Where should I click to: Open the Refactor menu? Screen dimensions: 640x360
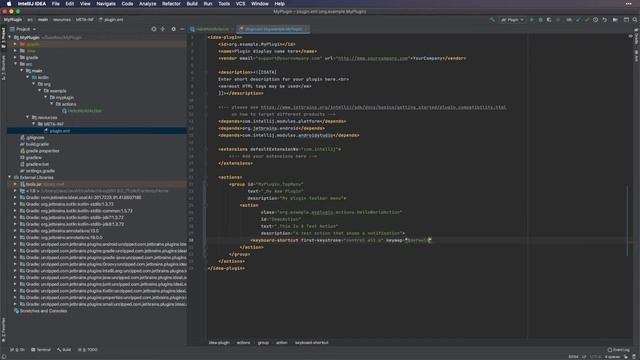click(171, 4)
